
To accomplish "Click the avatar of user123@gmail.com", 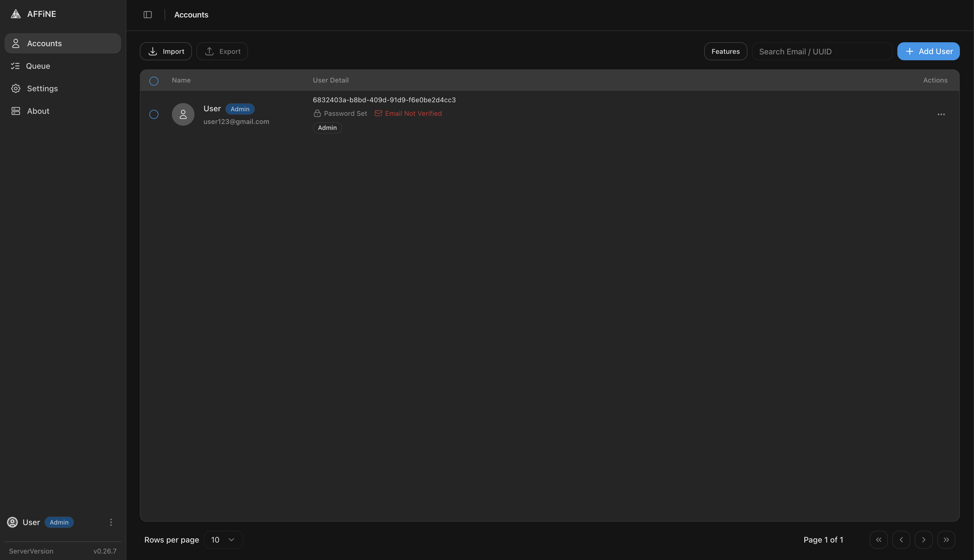I will [183, 114].
